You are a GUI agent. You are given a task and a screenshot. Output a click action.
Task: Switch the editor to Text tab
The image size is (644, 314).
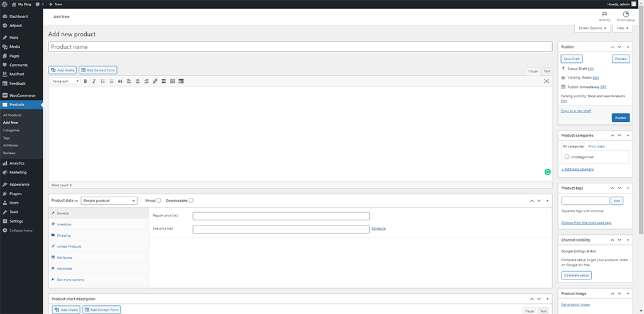point(547,72)
